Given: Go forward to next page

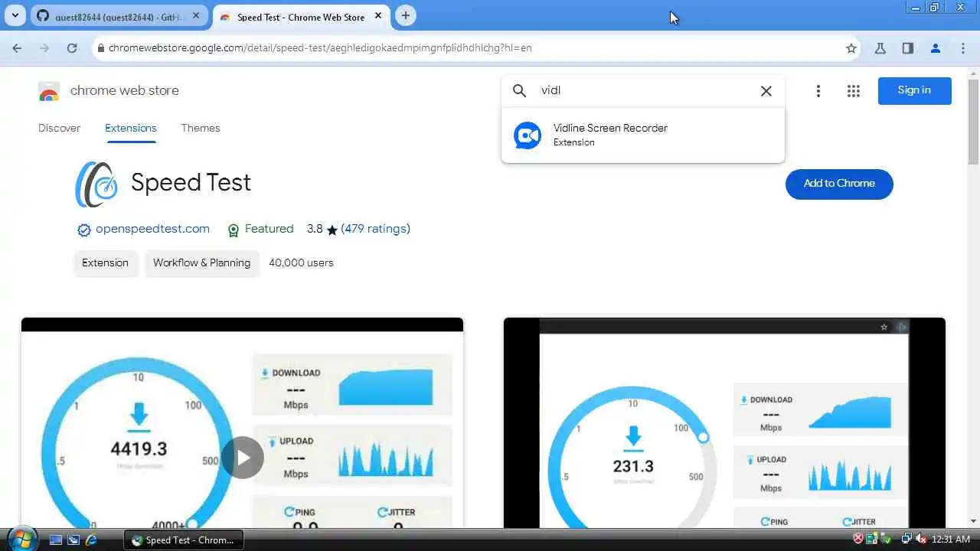Looking at the screenshot, I should click(x=44, y=48).
